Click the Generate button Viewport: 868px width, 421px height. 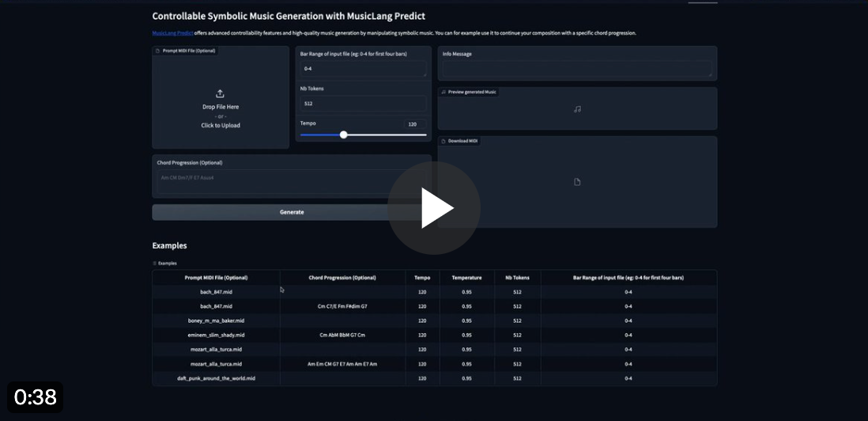click(x=292, y=212)
